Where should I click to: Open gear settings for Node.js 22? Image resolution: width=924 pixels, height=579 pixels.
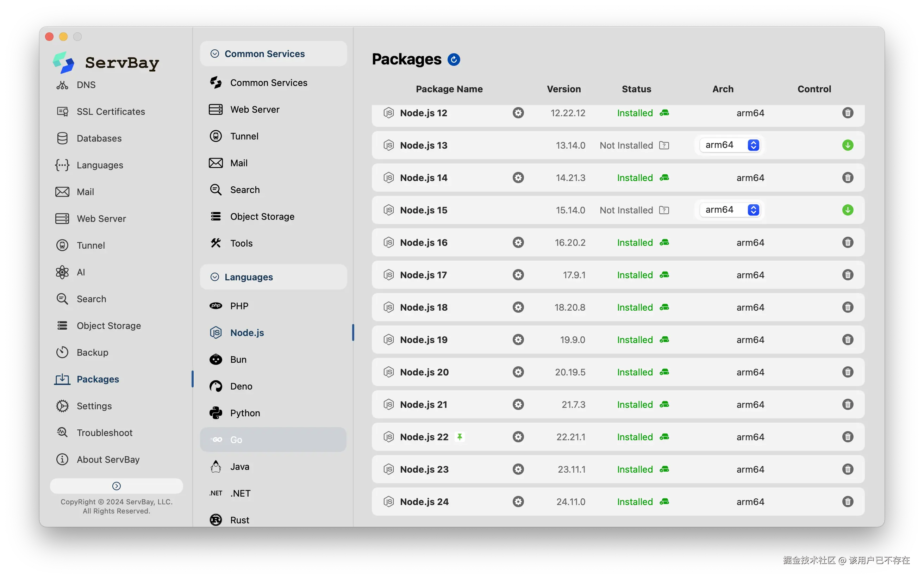click(x=518, y=437)
